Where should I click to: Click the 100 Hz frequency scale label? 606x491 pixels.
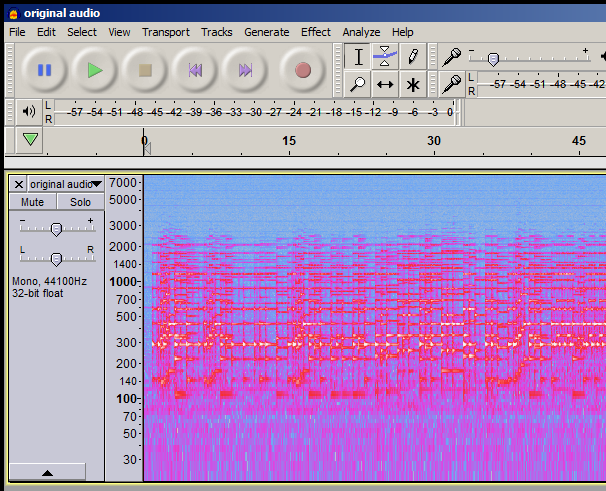126,399
